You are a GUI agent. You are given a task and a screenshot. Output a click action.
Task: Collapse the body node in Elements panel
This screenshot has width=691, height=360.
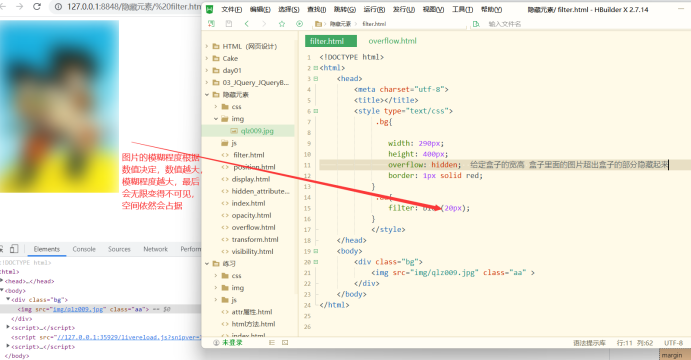pos(2,290)
